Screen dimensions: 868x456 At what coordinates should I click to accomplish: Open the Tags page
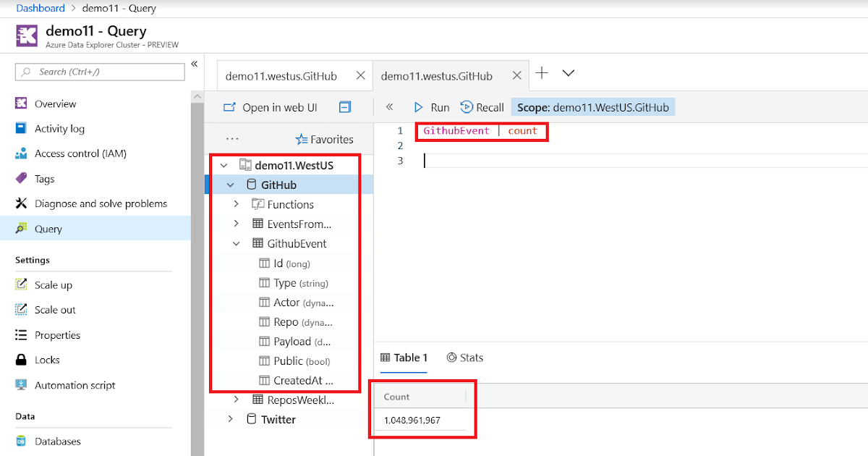tap(43, 178)
